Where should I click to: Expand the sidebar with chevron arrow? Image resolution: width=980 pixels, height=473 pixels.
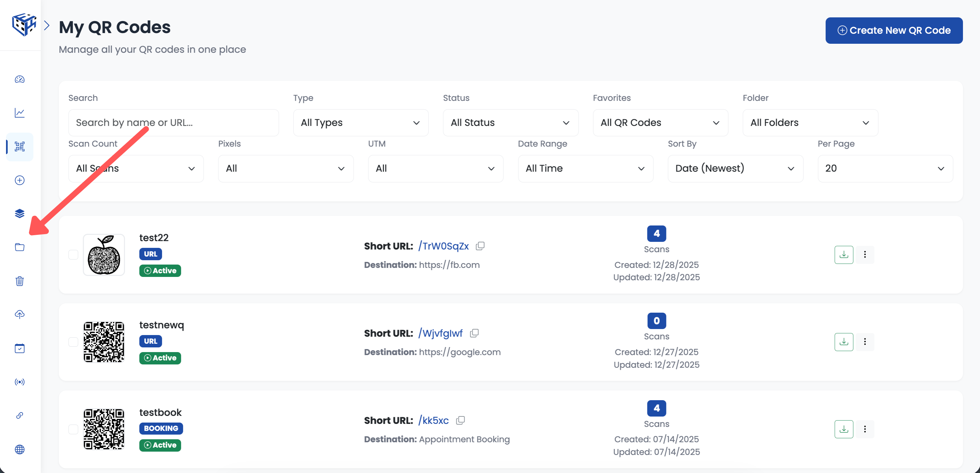(x=47, y=25)
